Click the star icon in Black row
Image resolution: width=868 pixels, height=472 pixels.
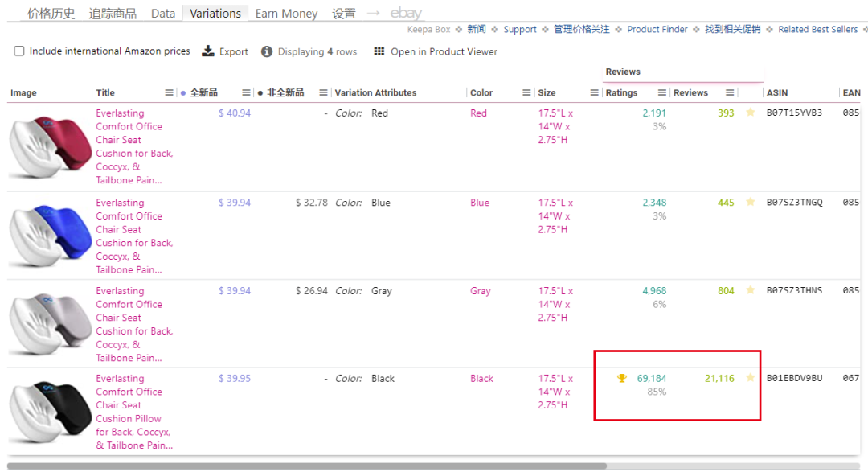pos(750,378)
